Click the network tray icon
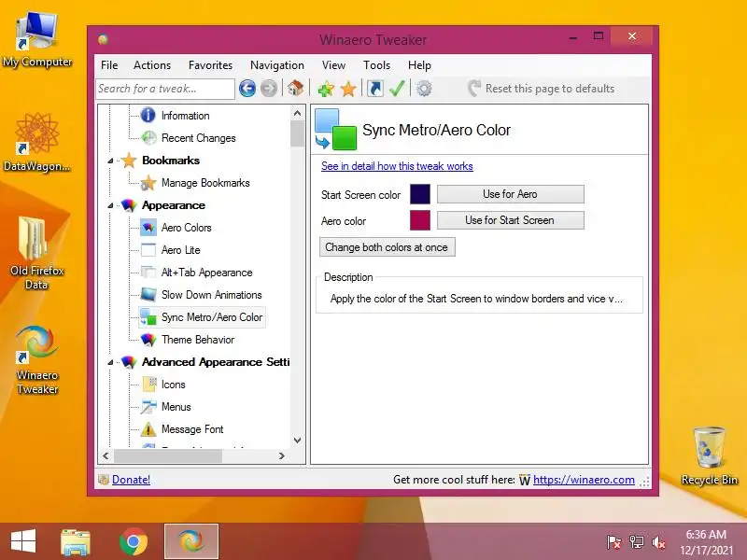 637,542
